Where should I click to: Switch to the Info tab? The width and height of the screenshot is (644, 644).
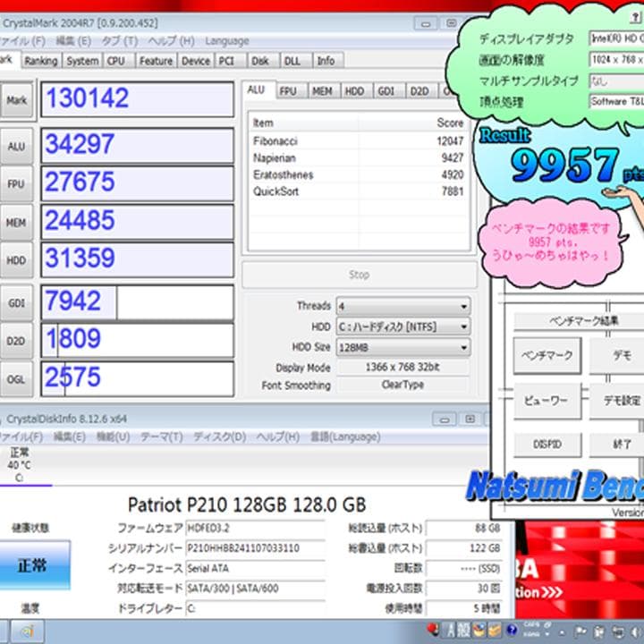[327, 61]
